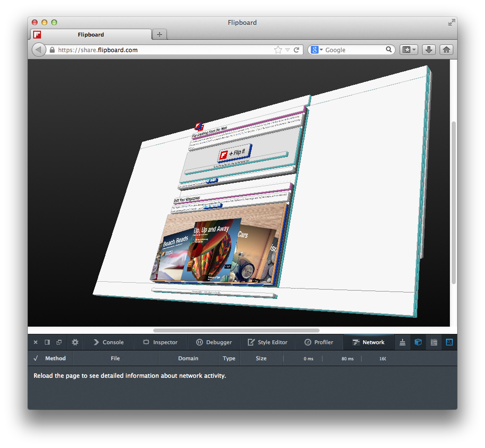Image resolution: width=485 pixels, height=448 pixels.
Task: Open the Google search engine dropdown
Action: (317, 50)
